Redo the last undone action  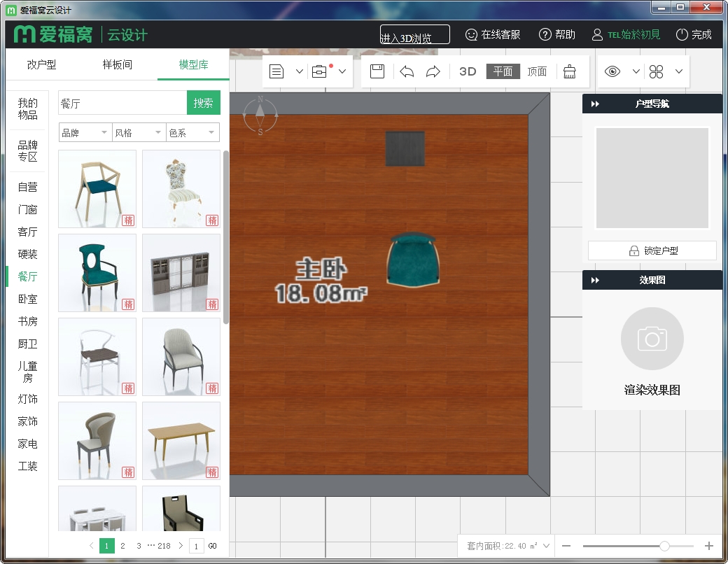click(433, 71)
